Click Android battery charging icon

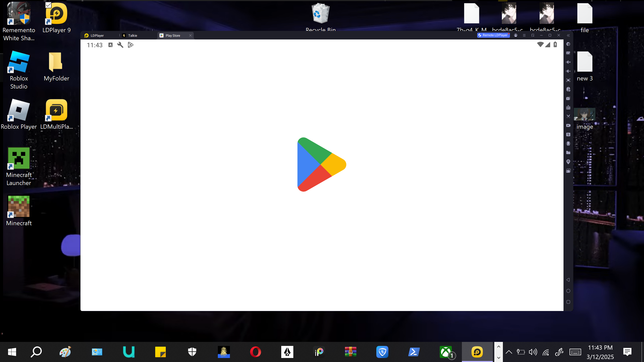click(555, 45)
